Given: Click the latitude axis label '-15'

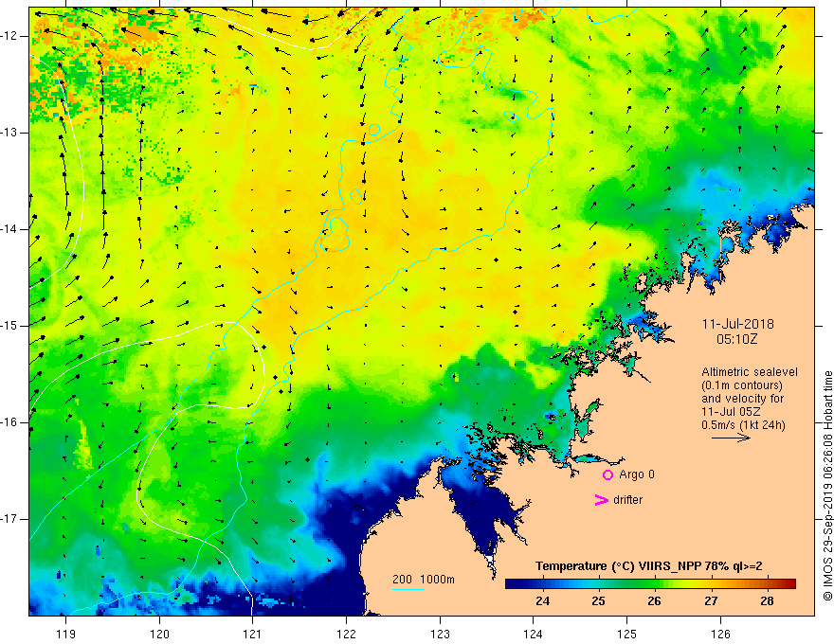Looking at the screenshot, I should point(9,326).
